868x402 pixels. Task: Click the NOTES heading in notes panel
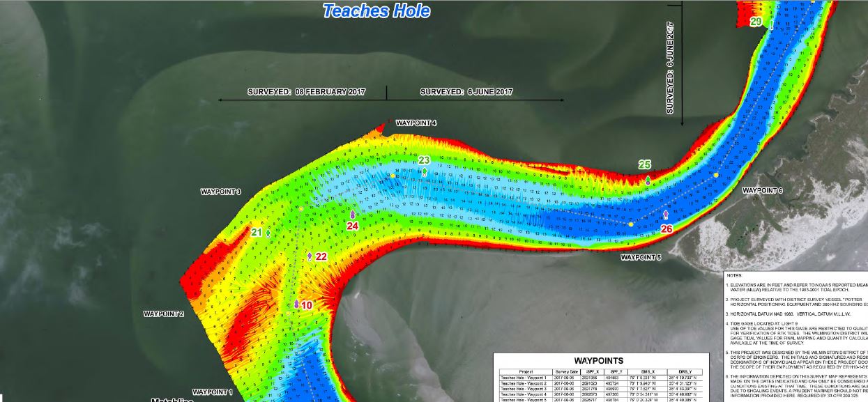click(x=735, y=275)
